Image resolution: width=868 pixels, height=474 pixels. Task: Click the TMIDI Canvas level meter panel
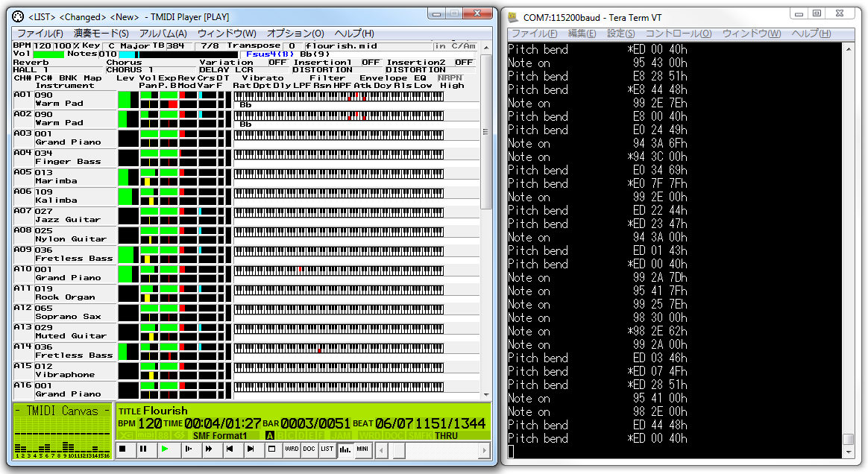point(62,432)
